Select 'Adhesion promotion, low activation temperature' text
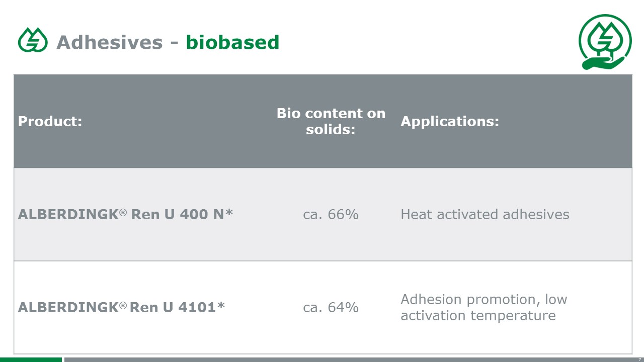This screenshot has height=362, width=644. point(484,307)
